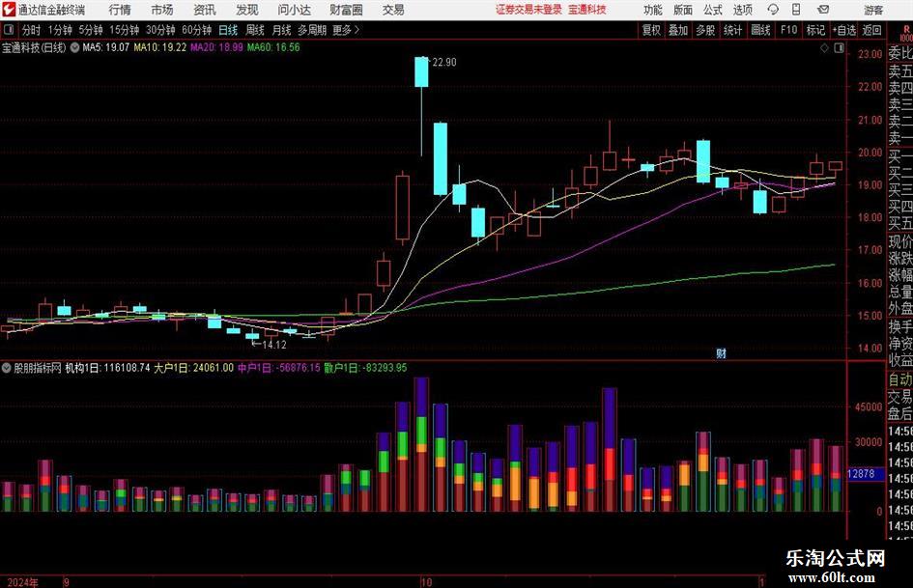The height and width of the screenshot is (588, 913).
Task: Click the 股朋指标网 indicator name
Action: point(38,368)
